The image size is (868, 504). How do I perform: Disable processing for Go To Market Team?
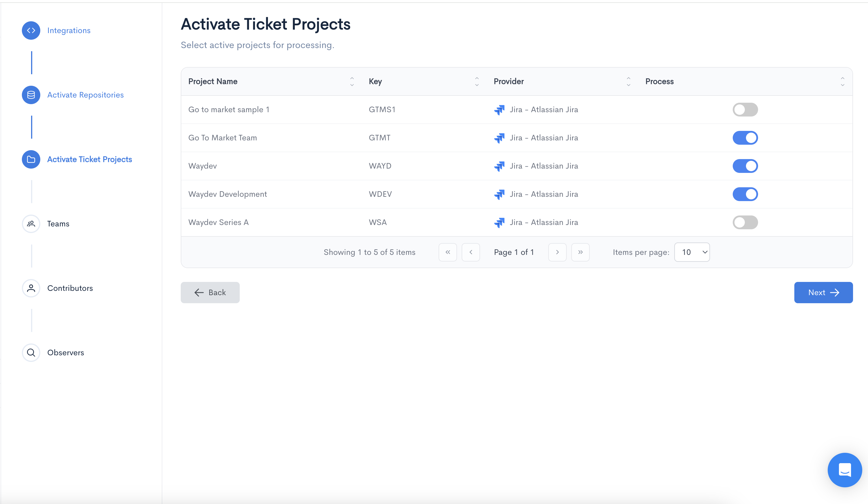745,138
